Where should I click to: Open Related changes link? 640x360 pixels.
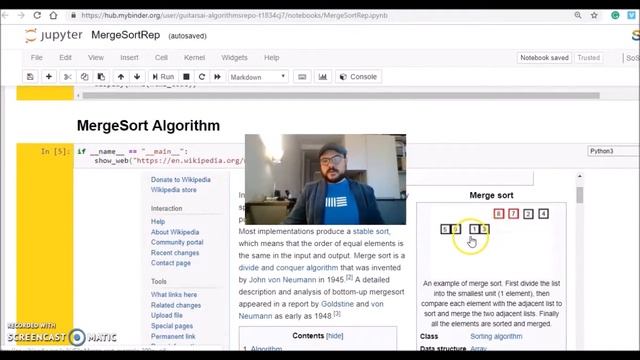[176, 305]
